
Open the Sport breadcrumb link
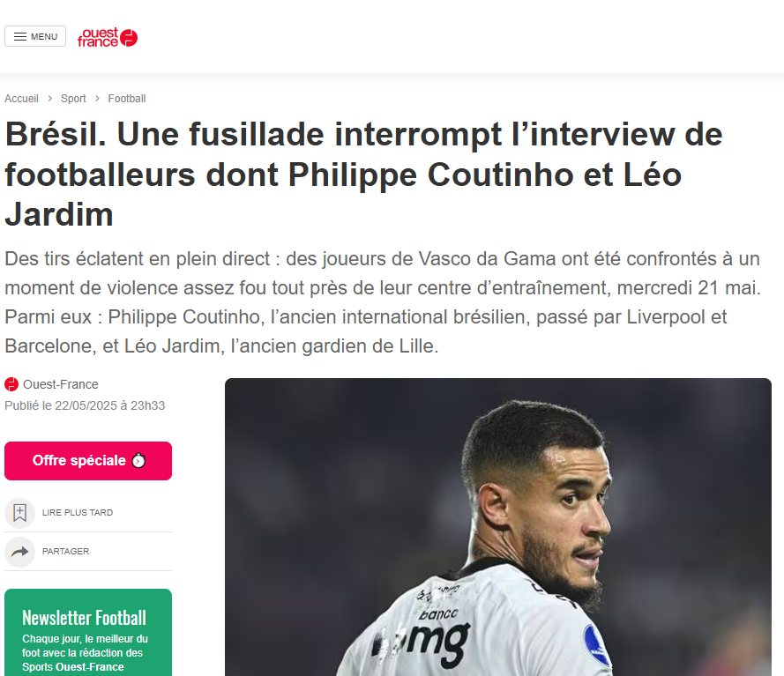73,99
